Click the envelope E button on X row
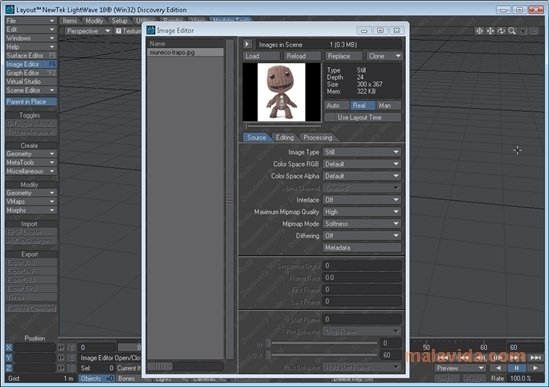This screenshot has width=549, height=387. click(71, 347)
